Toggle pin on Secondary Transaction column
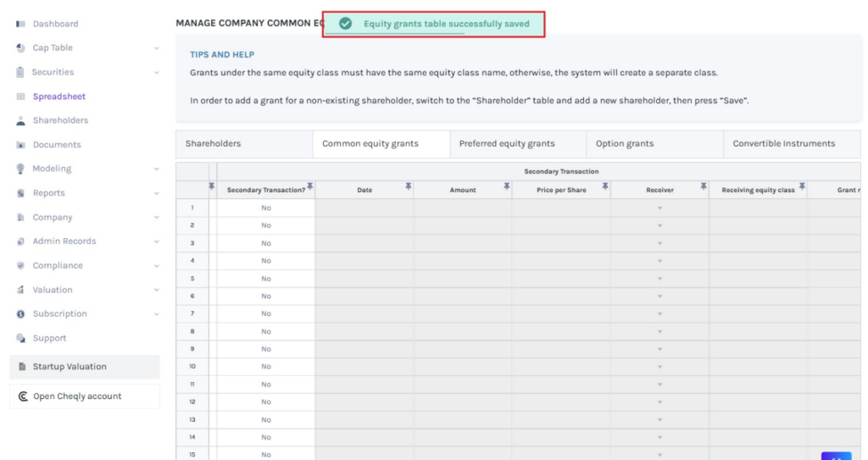Screen dimensions: 868x460 (310, 186)
